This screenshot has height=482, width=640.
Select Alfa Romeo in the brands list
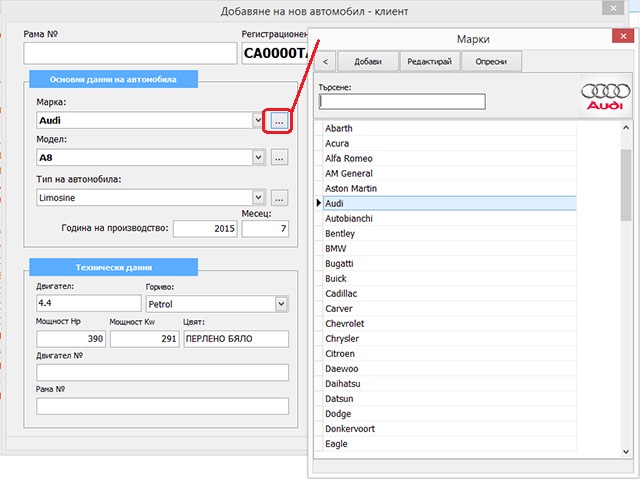pyautogui.click(x=450, y=158)
